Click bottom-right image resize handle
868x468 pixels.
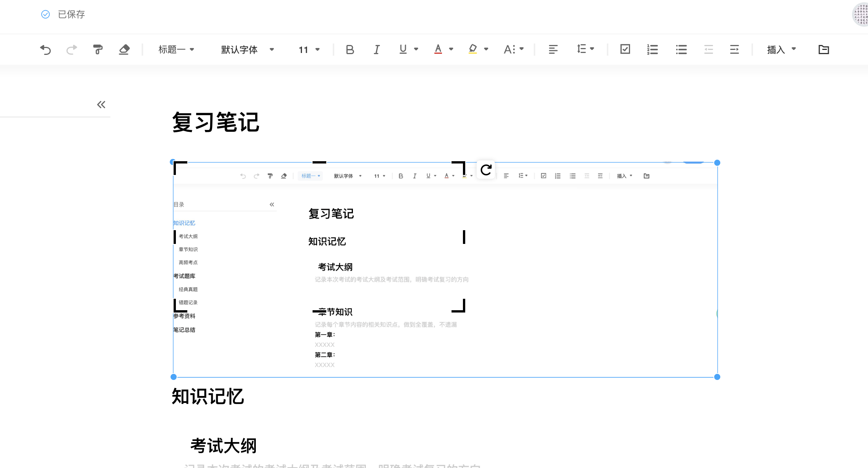coord(717,377)
